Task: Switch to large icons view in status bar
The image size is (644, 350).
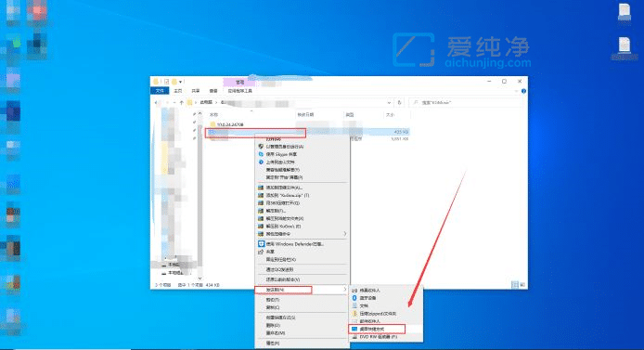Action: 522,284
